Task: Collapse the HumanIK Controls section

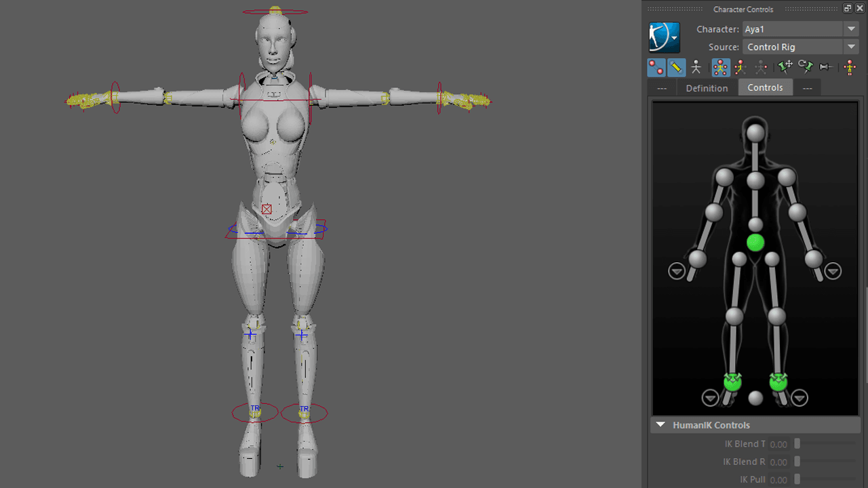Action: 660,424
